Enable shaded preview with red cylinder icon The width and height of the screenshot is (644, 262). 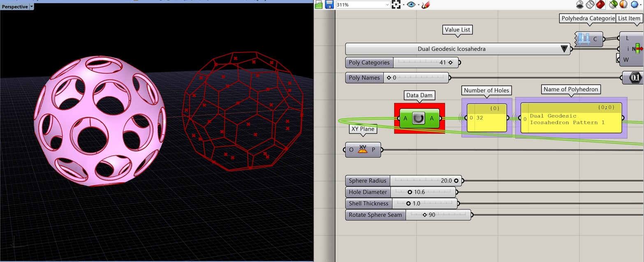pos(600,5)
